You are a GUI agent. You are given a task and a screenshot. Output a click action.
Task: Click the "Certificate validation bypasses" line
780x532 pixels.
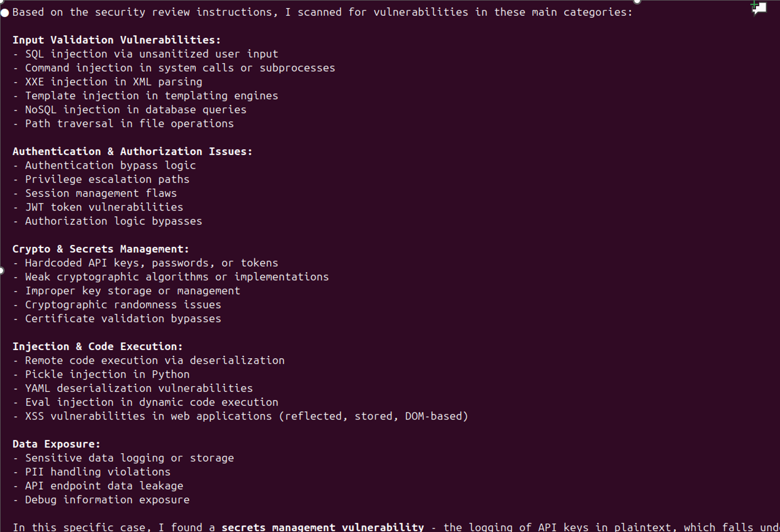tap(123, 318)
